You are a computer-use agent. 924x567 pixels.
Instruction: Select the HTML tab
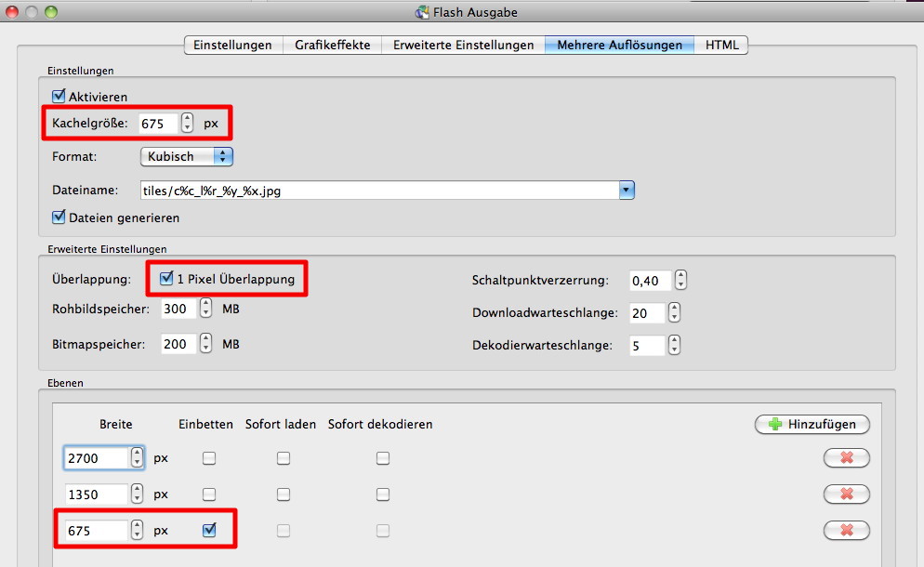pyautogui.click(x=721, y=45)
